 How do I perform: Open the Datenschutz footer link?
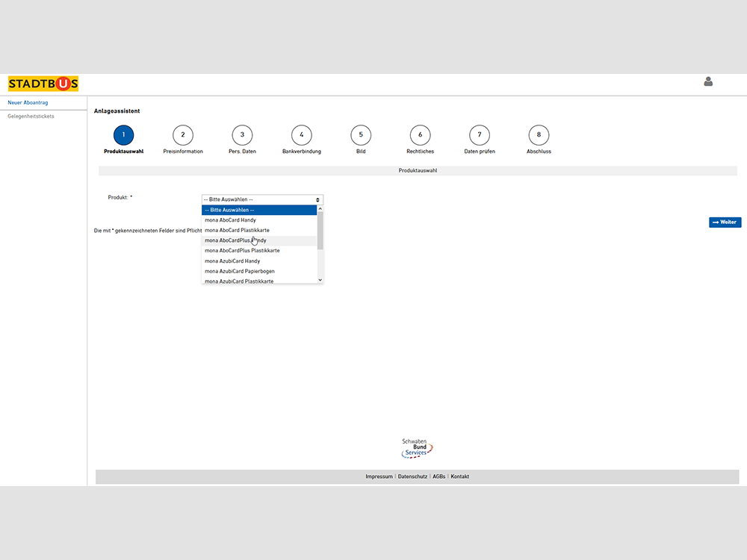click(412, 476)
